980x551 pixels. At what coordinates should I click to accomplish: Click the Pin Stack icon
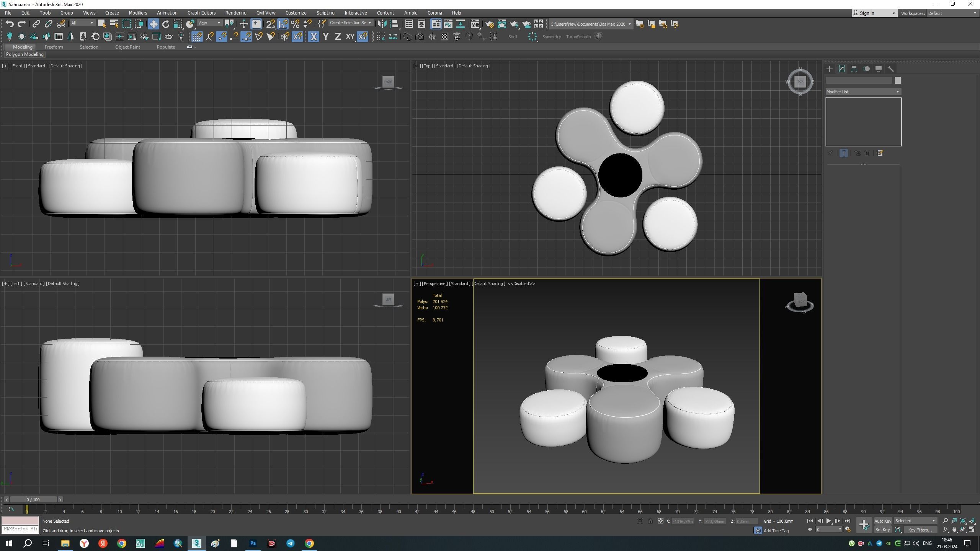pos(830,153)
